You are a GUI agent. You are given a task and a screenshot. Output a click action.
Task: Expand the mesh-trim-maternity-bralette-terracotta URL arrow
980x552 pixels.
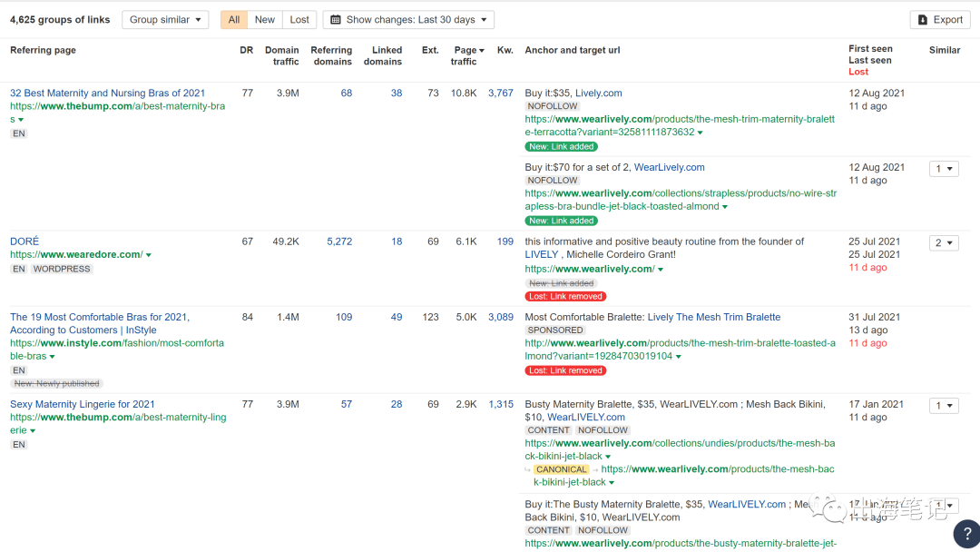(700, 133)
